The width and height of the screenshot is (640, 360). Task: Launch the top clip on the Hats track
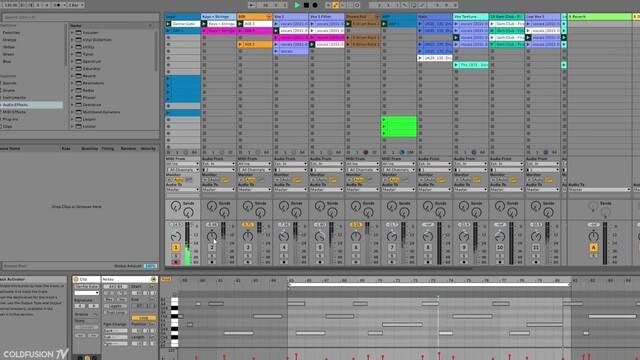(x=420, y=24)
